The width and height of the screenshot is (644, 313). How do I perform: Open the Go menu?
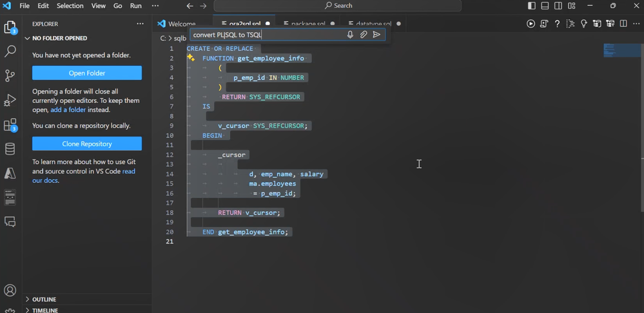pos(117,6)
